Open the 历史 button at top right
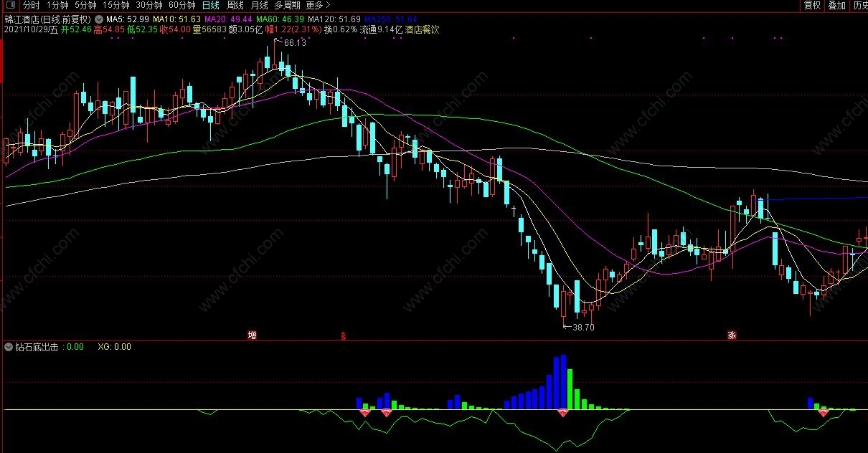 [859, 5]
